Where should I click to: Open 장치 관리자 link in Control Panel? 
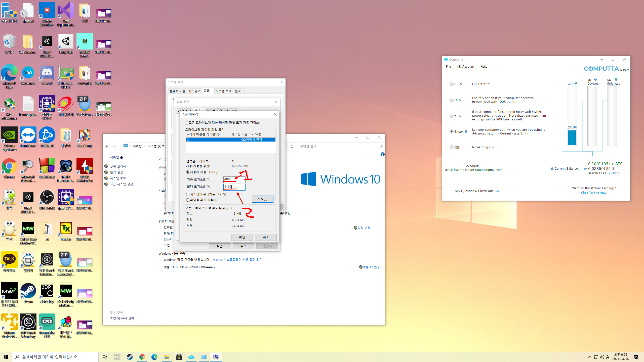pos(118,166)
